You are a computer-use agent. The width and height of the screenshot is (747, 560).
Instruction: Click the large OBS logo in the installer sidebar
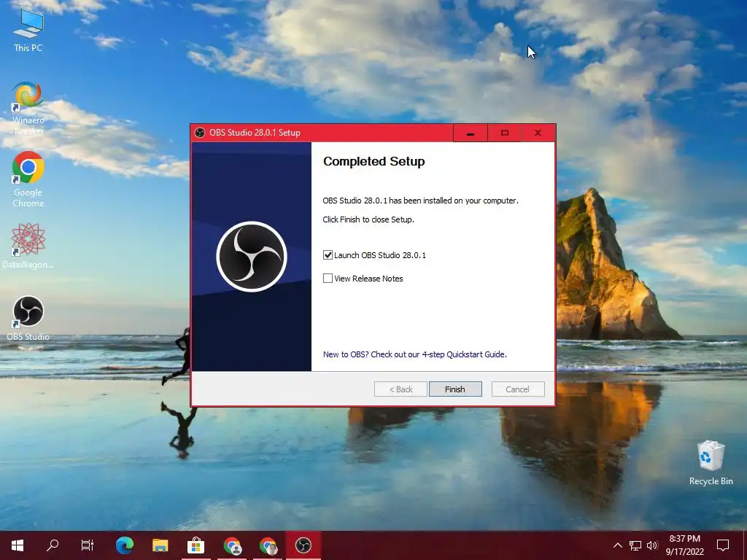(252, 257)
